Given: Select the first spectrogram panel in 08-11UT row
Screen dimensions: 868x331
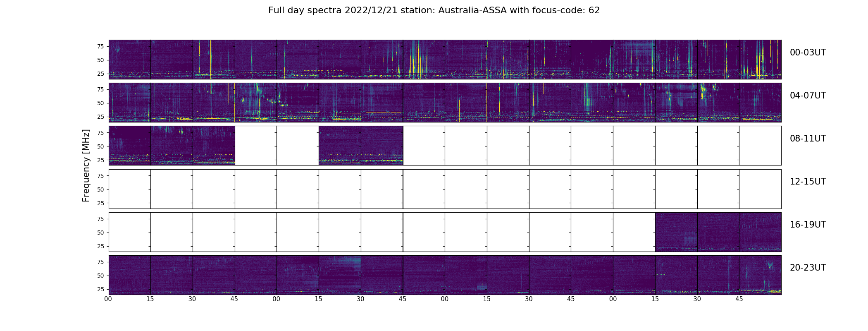Looking at the screenshot, I should click(x=130, y=146).
